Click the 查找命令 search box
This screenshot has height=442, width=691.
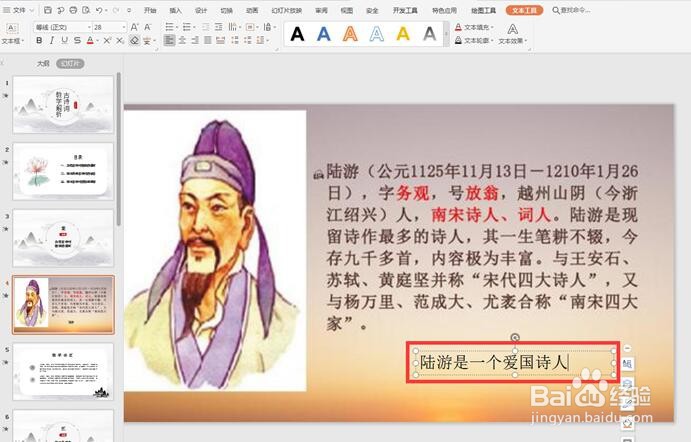click(571, 10)
